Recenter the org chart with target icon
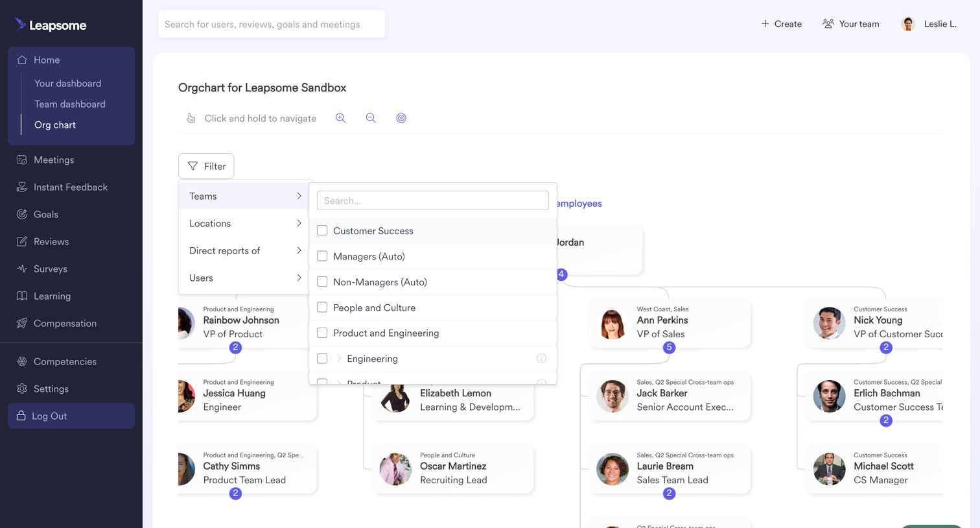 coord(401,118)
